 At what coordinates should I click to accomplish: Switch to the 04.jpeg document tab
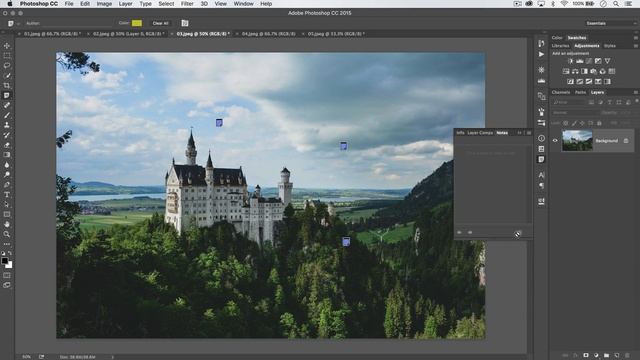pos(269,34)
